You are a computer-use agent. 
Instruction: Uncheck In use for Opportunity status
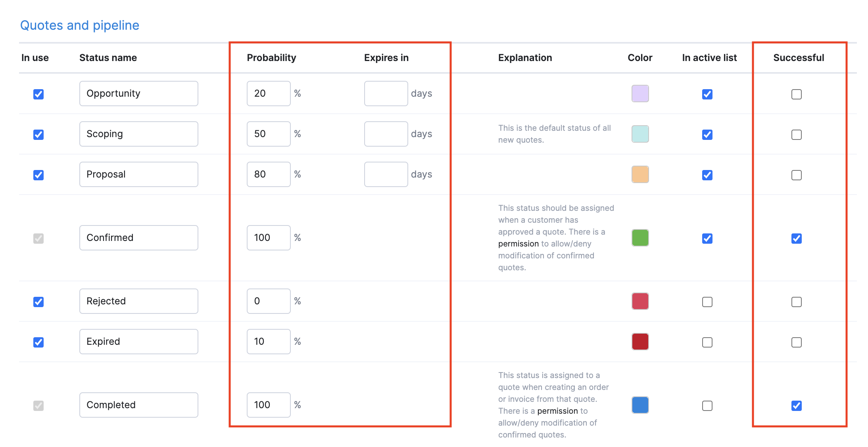tap(38, 94)
